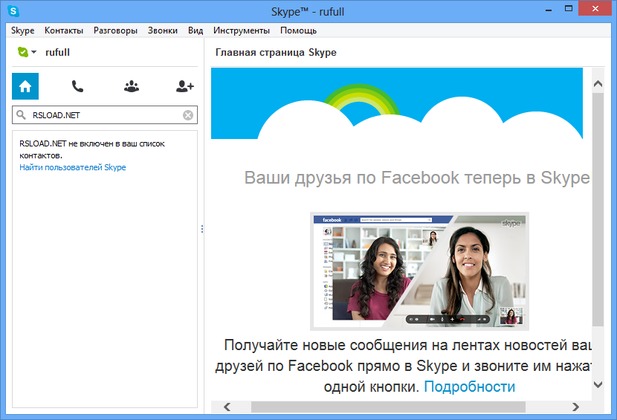Click the rainbow clouds banner
Screen dimensions: 617x420
pyautogui.click(x=397, y=104)
